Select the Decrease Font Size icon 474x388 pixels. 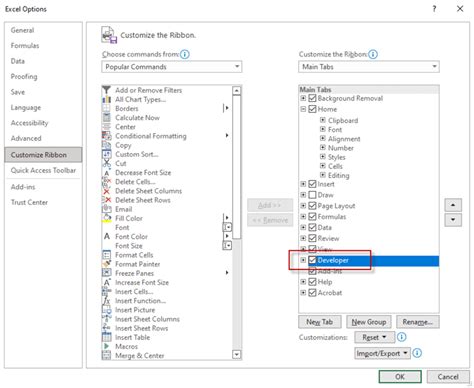106,173
